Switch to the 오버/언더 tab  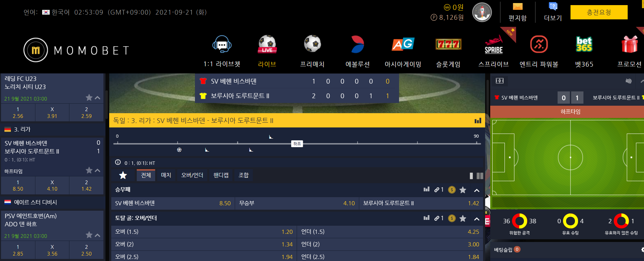[192, 175]
